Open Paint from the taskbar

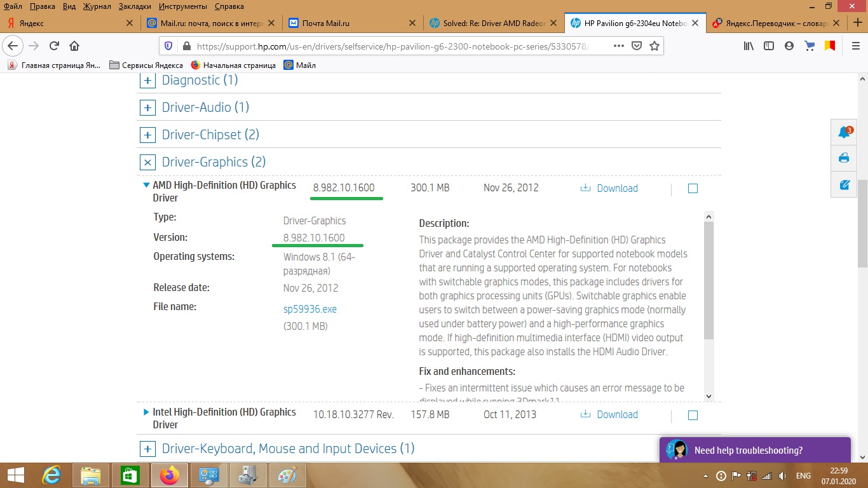pyautogui.click(x=288, y=475)
